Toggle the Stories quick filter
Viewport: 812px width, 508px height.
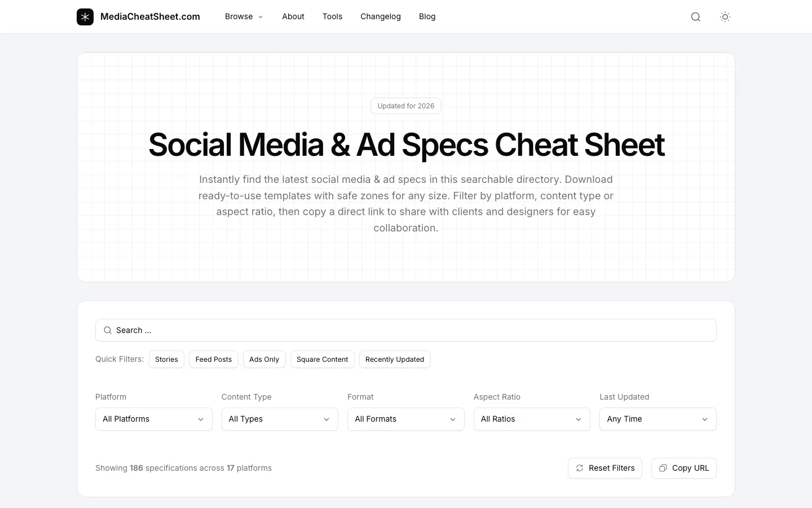166,360
